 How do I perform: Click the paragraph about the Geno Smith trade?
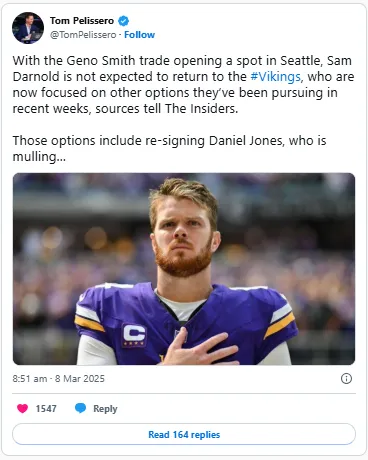pyautogui.click(x=183, y=85)
